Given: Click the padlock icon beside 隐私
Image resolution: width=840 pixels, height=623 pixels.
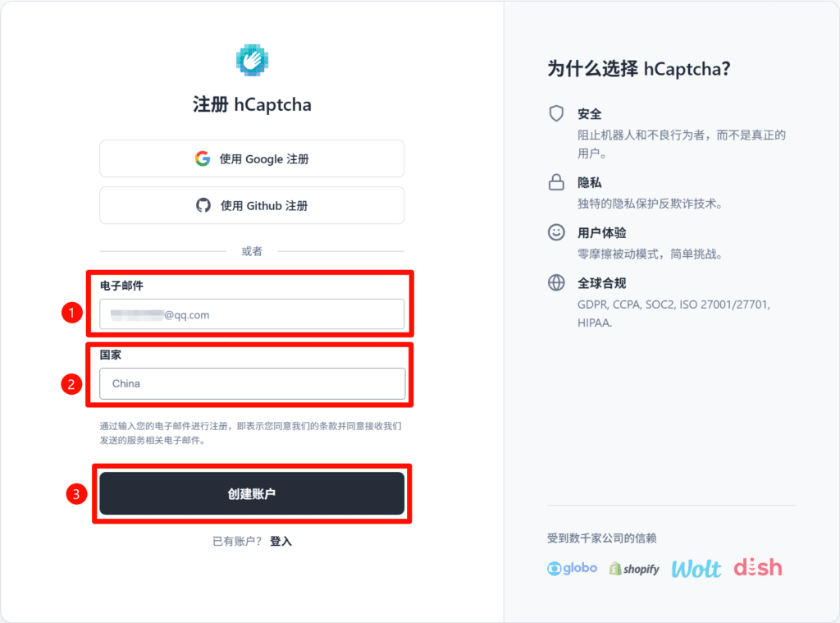Looking at the screenshot, I should [556, 182].
